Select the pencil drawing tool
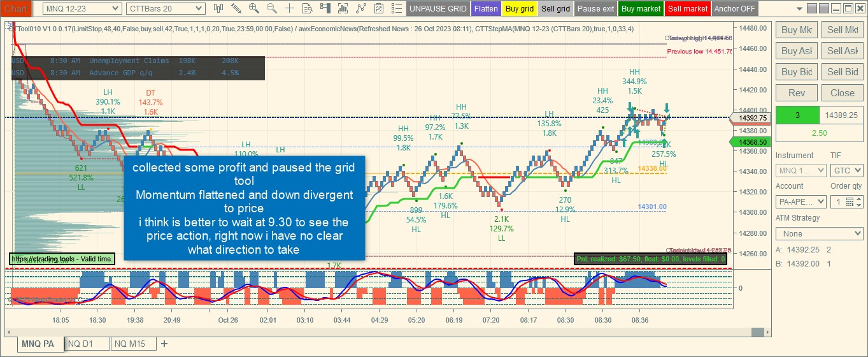Viewport: 868px width, 357px height. [x=236, y=8]
